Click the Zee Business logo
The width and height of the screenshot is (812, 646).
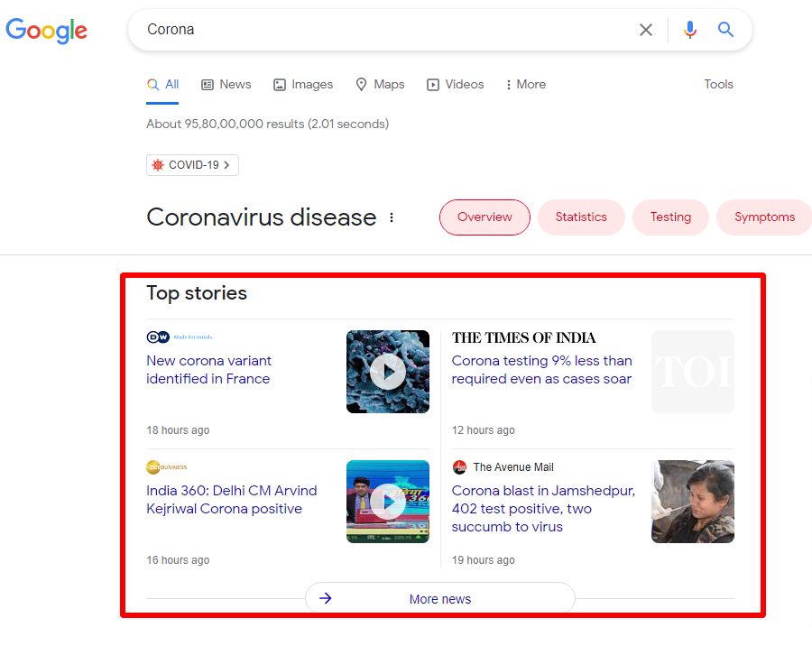(x=167, y=467)
